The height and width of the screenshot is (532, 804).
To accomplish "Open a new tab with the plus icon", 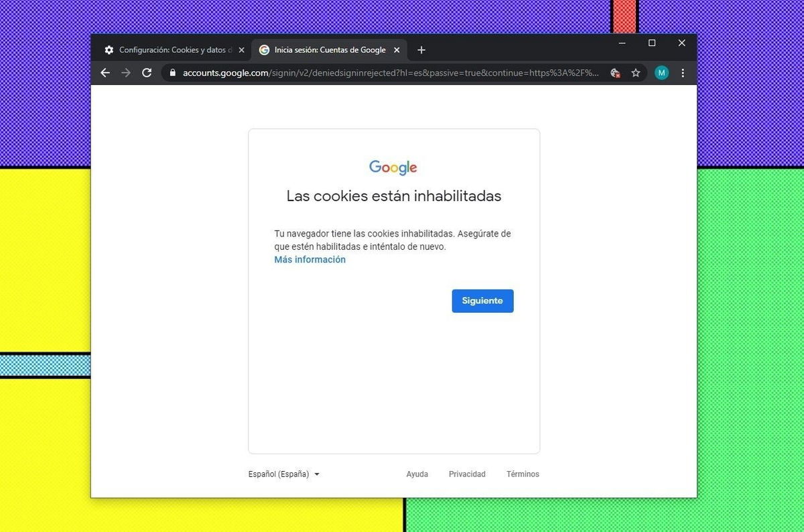I will coord(421,50).
